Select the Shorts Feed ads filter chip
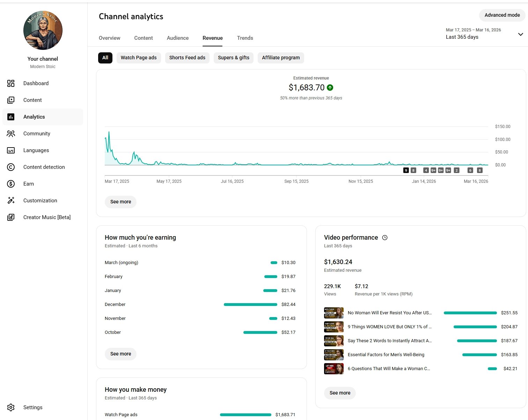The width and height of the screenshot is (528, 420). click(187, 58)
